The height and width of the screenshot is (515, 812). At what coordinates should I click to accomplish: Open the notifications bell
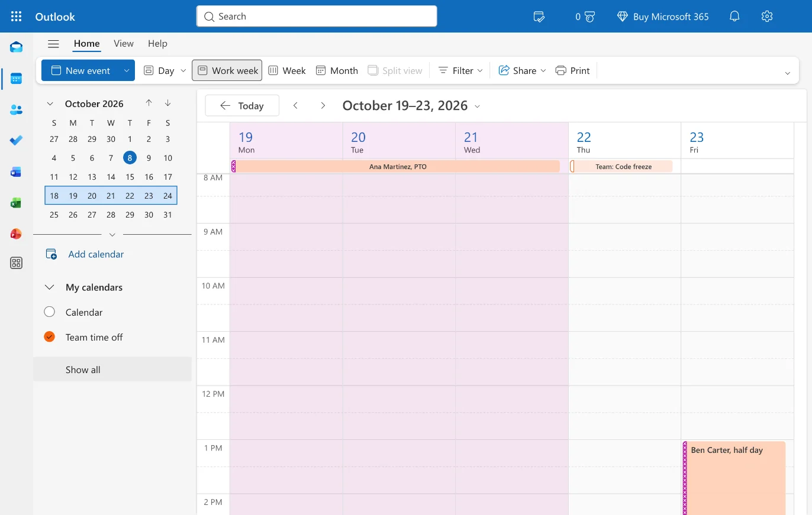[734, 17]
